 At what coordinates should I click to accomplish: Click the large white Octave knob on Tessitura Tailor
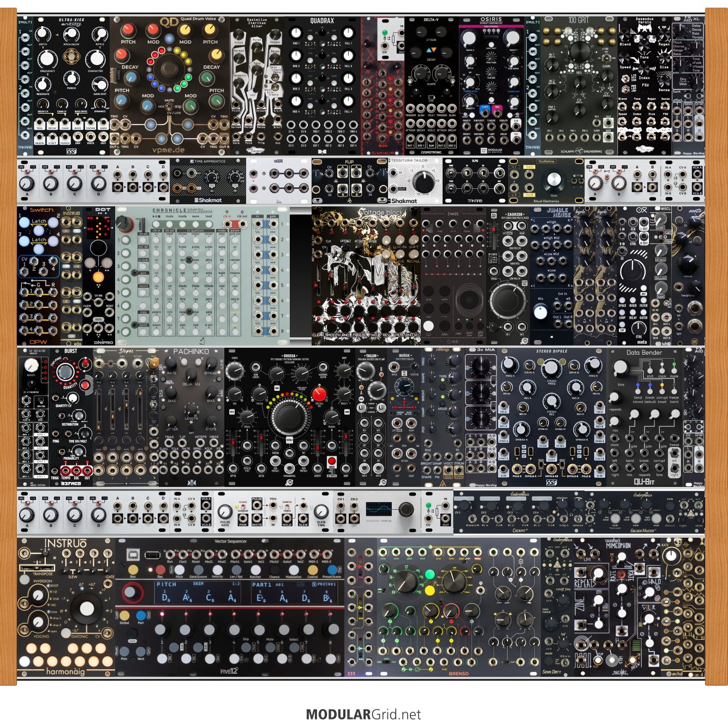tap(424, 182)
